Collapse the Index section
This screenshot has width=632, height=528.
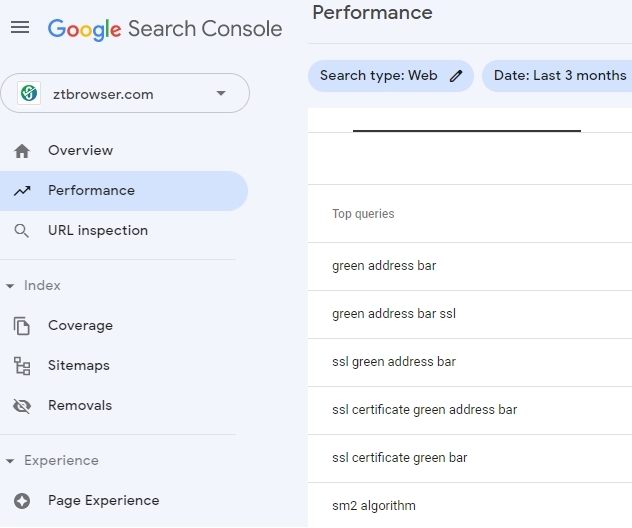pos(11,286)
